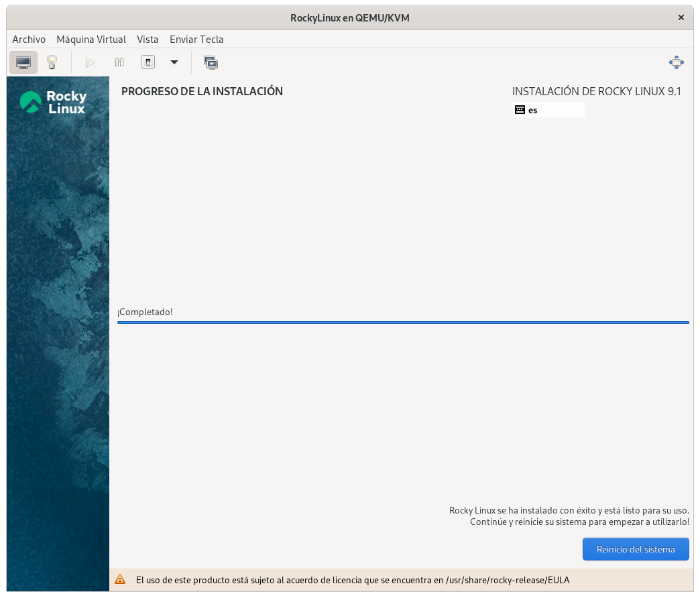The image size is (700, 598).
Task: Click the completed installation progress bar
Action: click(403, 322)
